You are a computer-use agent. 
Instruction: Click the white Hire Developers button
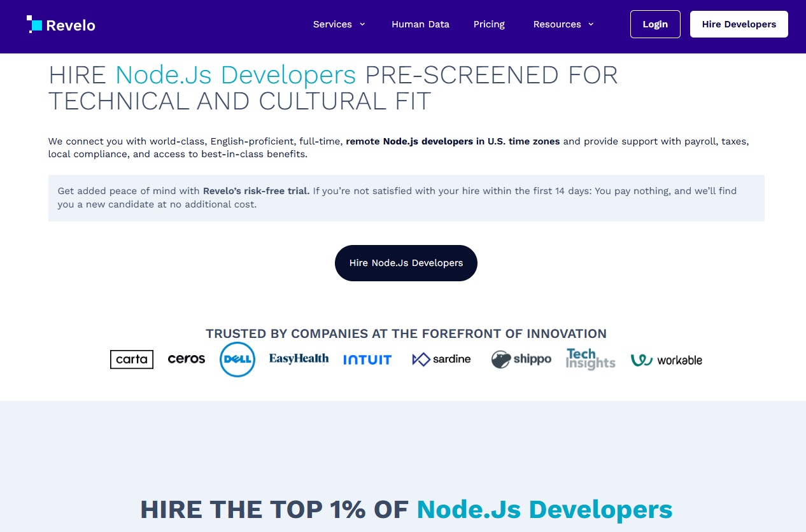click(x=739, y=24)
